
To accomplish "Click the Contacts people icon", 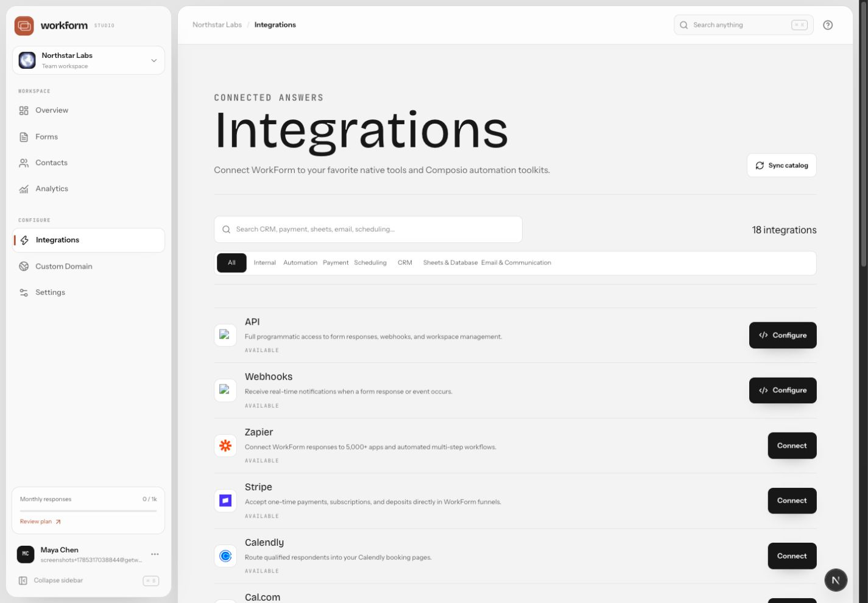I will [x=24, y=163].
